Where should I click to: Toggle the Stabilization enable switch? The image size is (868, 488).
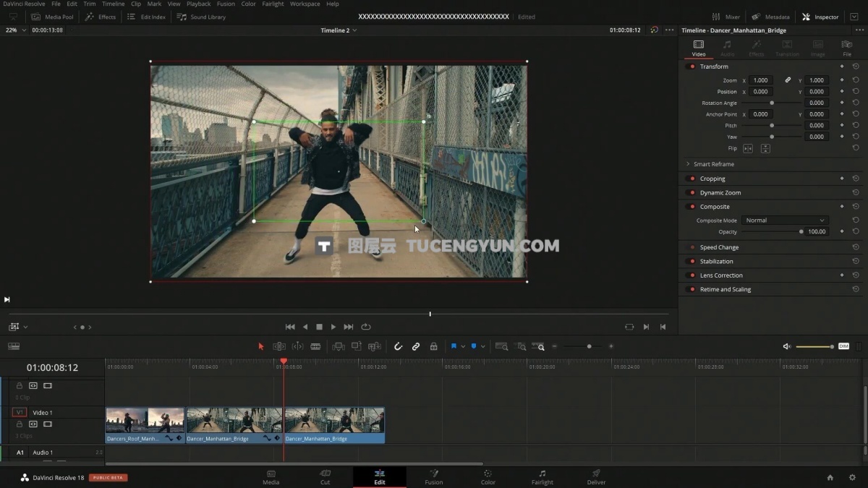click(692, 262)
